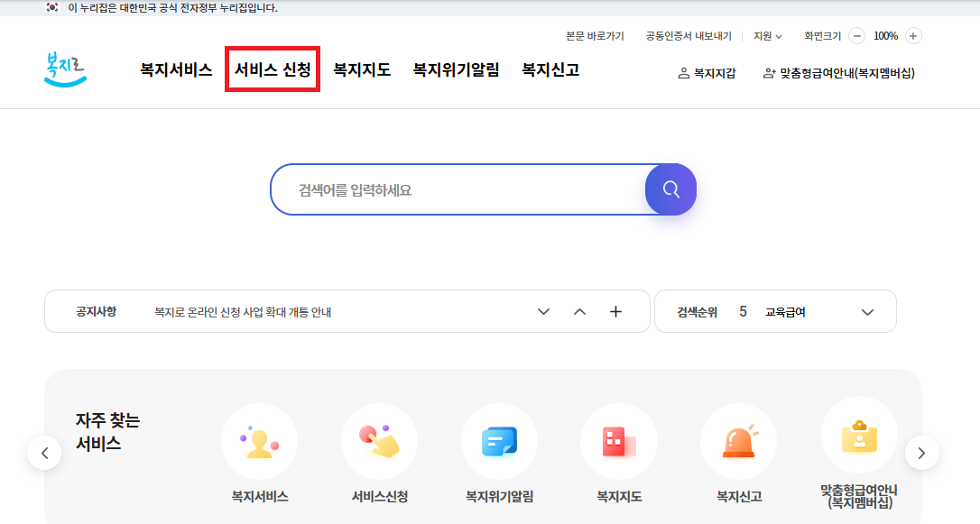
Task: Click the 복지위기알림 chat bubble icon
Action: [499, 442]
